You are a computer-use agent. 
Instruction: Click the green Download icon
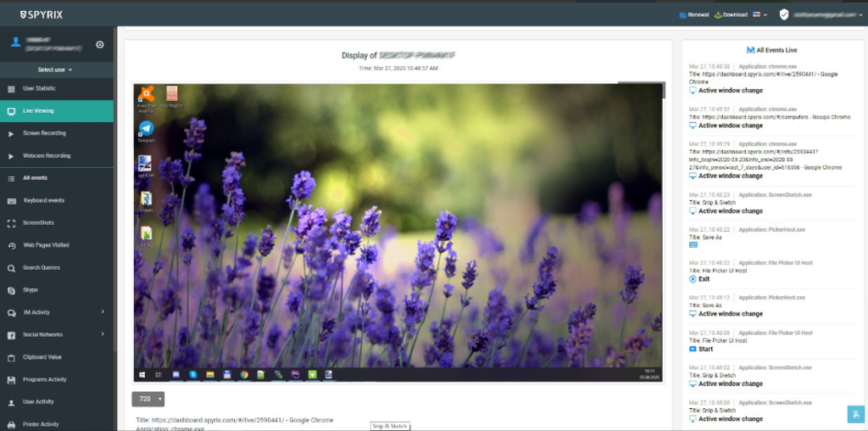click(x=718, y=15)
